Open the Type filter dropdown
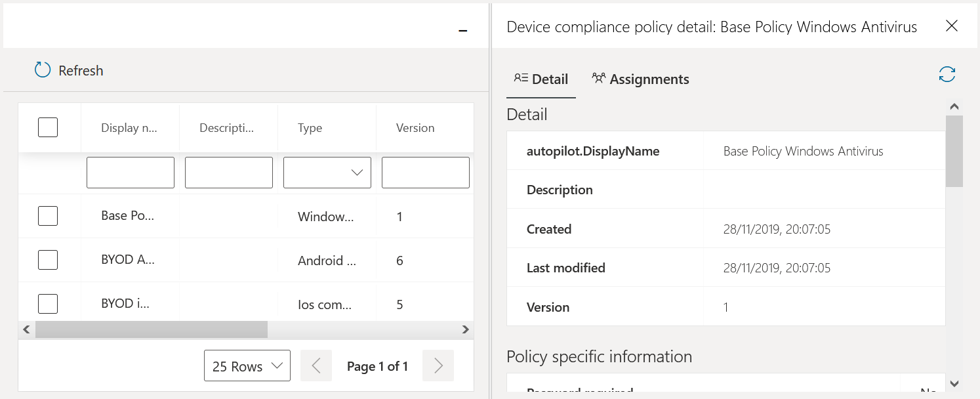Image resolution: width=980 pixels, height=399 pixels. [327, 173]
